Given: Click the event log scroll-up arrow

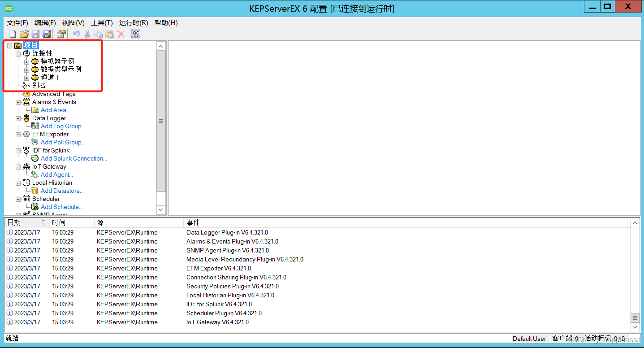Looking at the screenshot, I should tap(635, 223).
